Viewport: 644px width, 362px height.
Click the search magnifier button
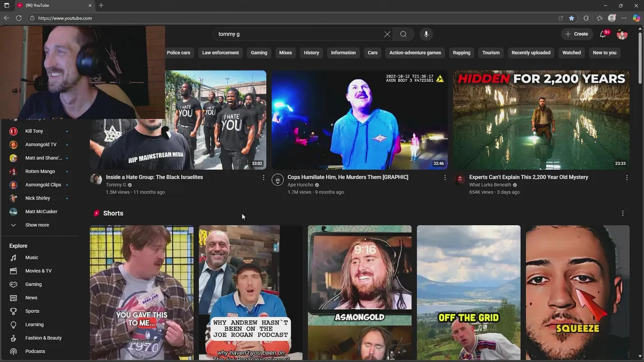click(403, 34)
